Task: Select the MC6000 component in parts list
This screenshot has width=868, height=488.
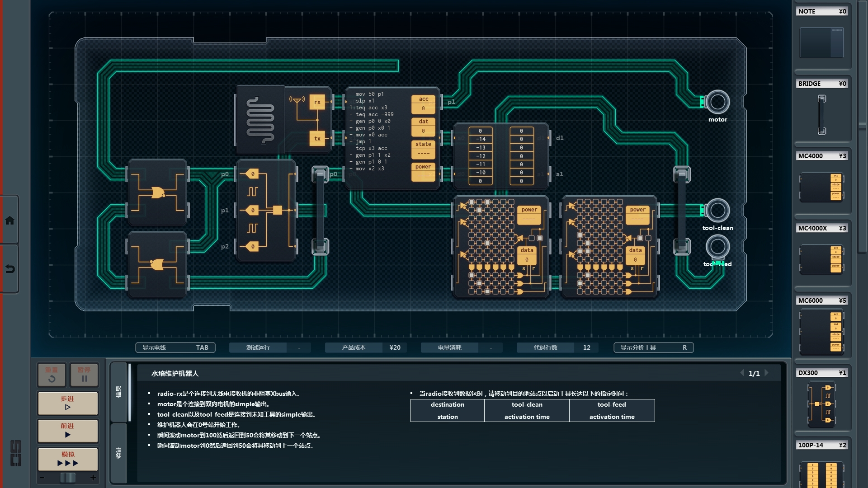Action: [821, 332]
